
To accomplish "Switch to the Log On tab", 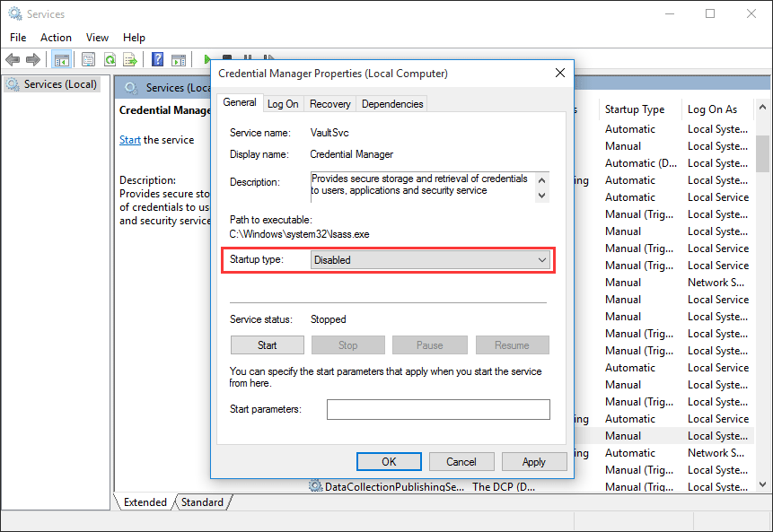I will 283,104.
